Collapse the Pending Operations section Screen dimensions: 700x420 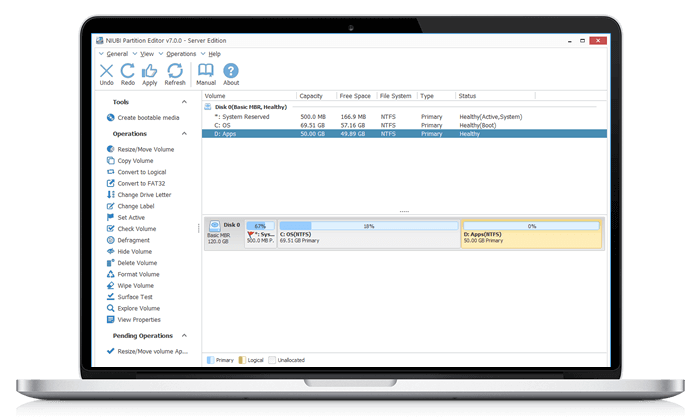click(x=184, y=336)
